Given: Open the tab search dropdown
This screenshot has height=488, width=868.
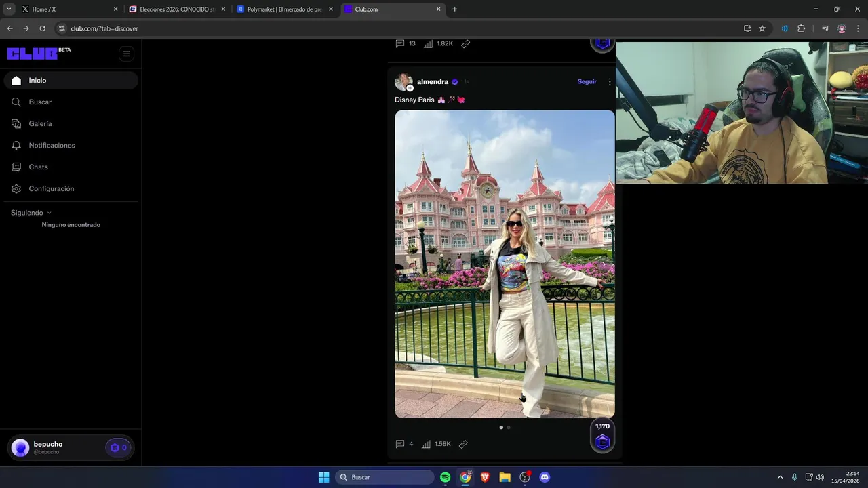Looking at the screenshot, I should (x=9, y=9).
